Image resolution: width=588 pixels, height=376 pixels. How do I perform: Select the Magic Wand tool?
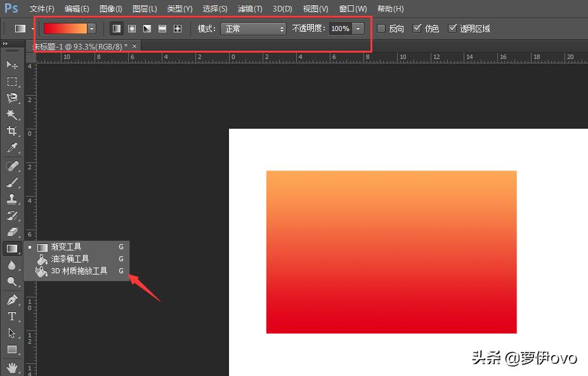[x=11, y=115]
